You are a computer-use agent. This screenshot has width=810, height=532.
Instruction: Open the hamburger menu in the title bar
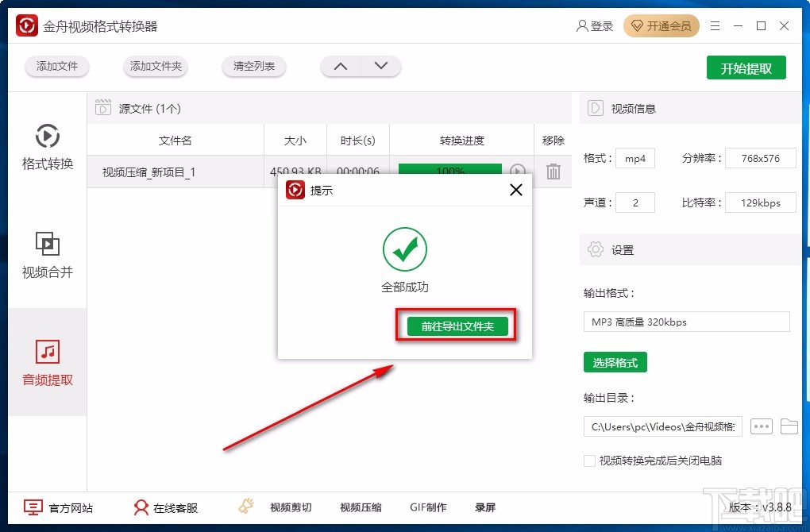pos(714,25)
